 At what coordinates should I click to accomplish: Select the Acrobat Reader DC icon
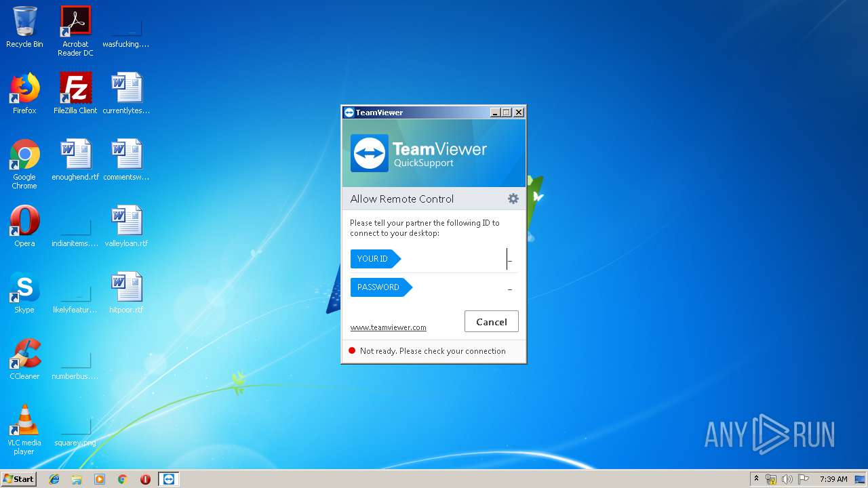75,31
